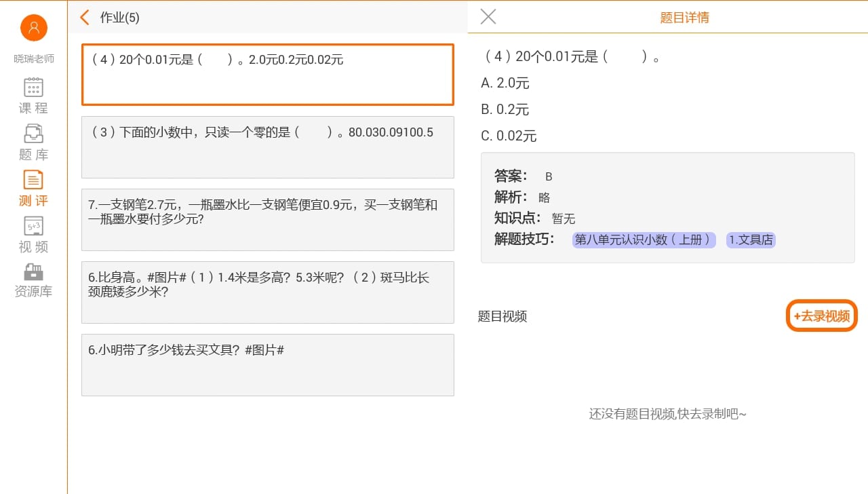The image size is (868, 494).
Task: Open the user avatar profile icon
Action: click(34, 27)
